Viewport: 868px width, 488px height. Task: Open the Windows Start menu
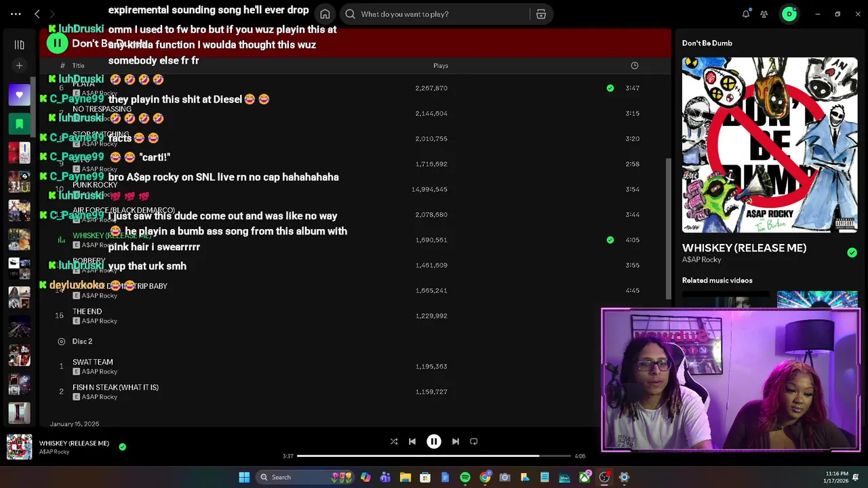[x=244, y=477]
